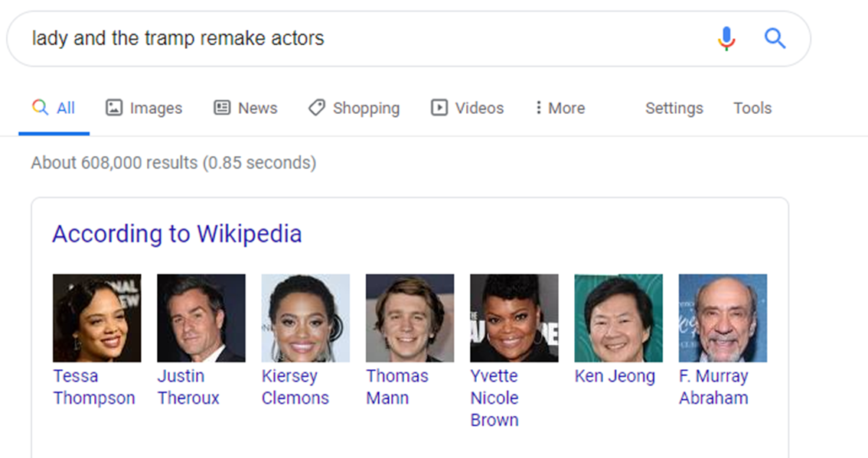The height and width of the screenshot is (458, 868).
Task: Click the Kiersey Clemons photo thumbnail
Action: pyautogui.click(x=305, y=318)
